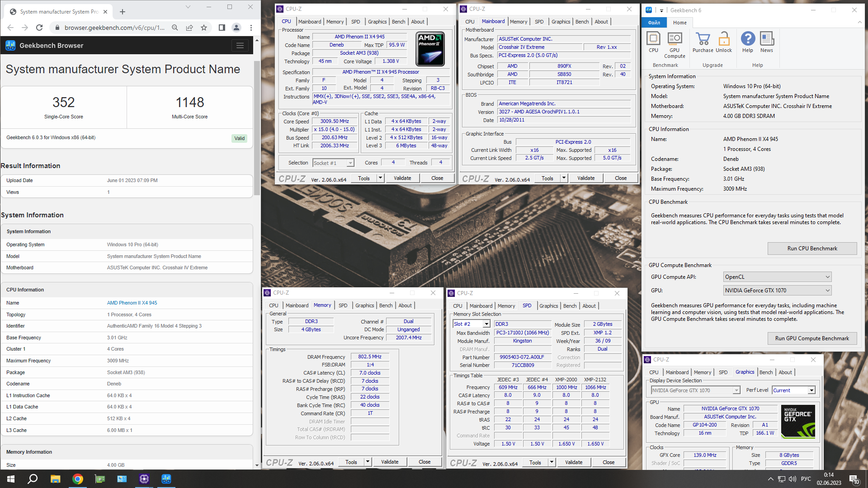Open Tools dropdown arrow in CPU-Z SPD window
The image size is (868, 488).
pos(552,462)
